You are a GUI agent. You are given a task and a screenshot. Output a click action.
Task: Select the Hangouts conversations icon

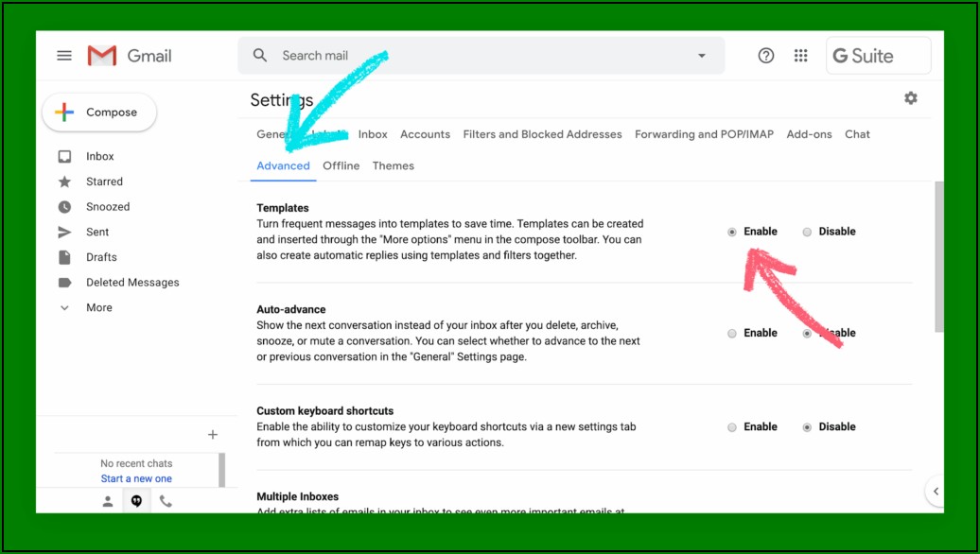tap(136, 501)
